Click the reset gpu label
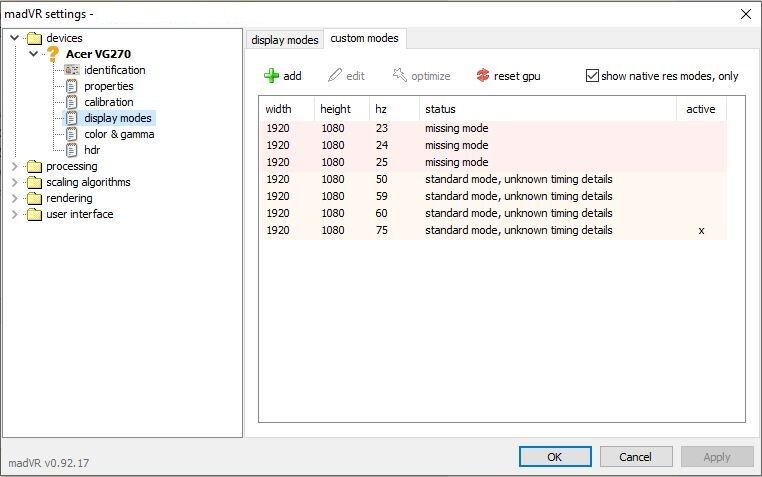Screen dimensions: 762x477 click(517, 76)
